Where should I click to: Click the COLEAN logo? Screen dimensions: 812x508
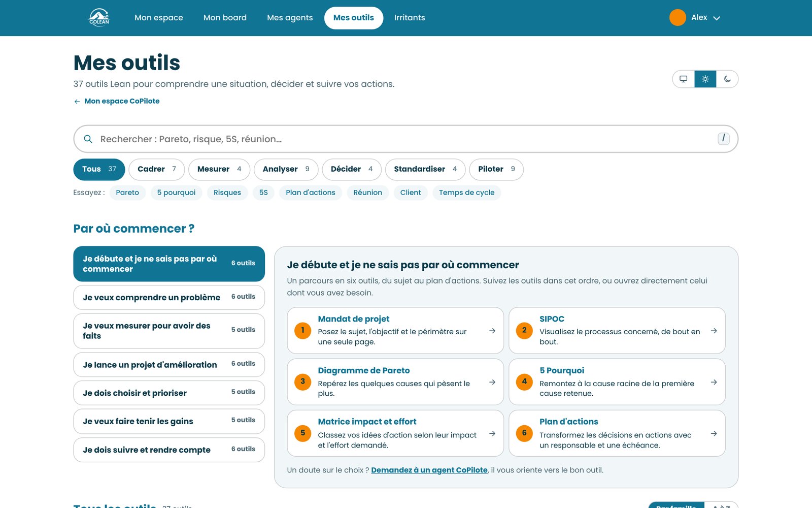(99, 17)
